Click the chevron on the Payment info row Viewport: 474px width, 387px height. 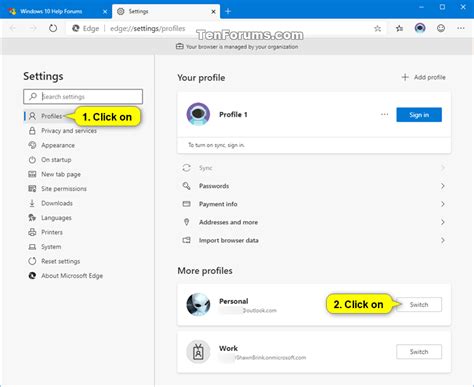point(443,204)
